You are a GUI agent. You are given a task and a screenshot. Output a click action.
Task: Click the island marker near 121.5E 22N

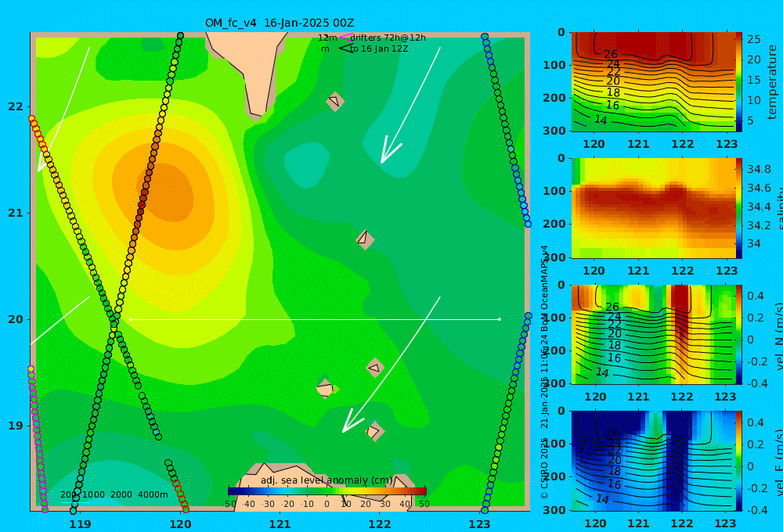334,101
